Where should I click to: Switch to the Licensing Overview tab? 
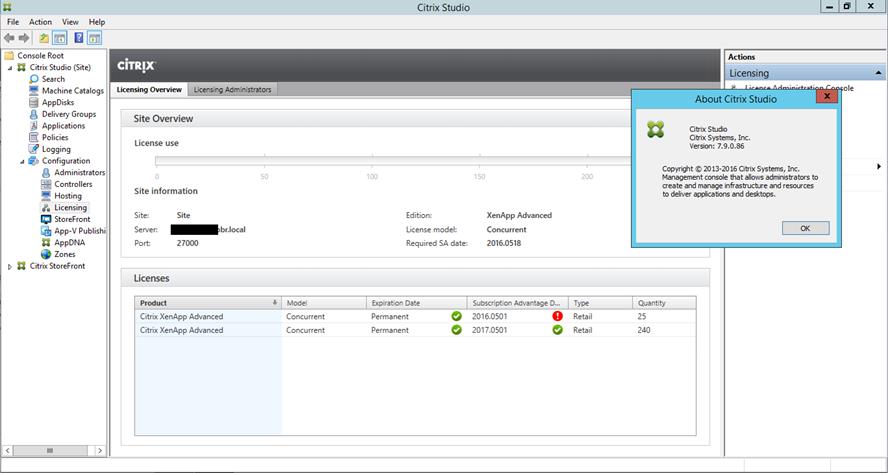point(149,90)
